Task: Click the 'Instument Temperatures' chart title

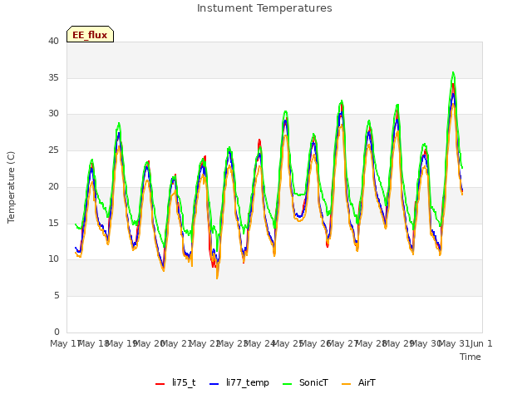Action: 264,8
